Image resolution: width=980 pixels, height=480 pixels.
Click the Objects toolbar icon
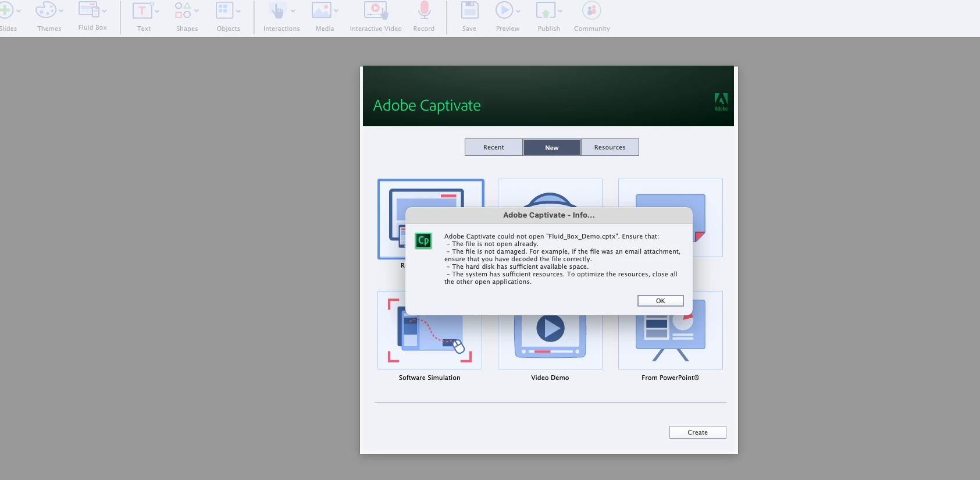(224, 10)
